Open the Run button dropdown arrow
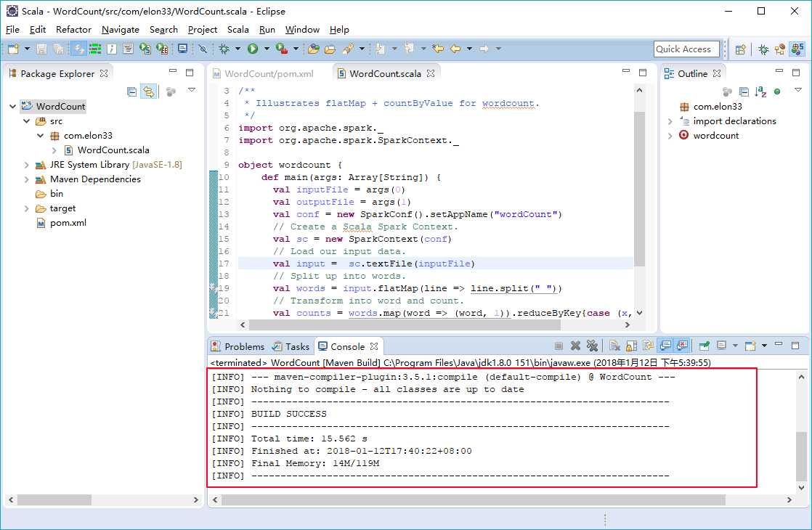 point(267,49)
